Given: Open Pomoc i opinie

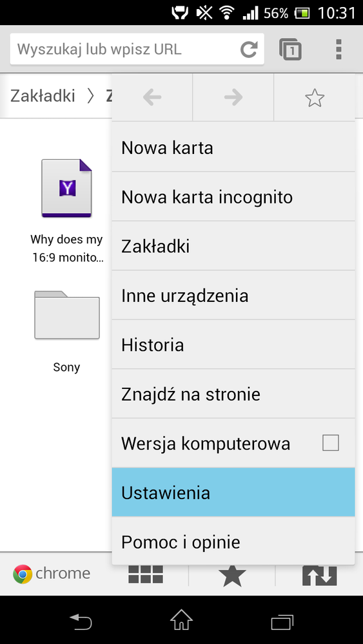Looking at the screenshot, I should (233, 542).
